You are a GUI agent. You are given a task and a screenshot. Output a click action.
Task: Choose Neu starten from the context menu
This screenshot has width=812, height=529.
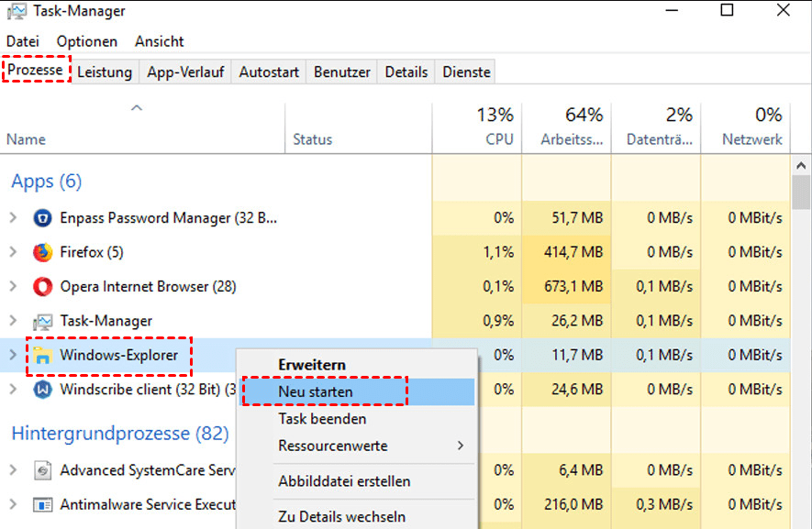click(316, 391)
